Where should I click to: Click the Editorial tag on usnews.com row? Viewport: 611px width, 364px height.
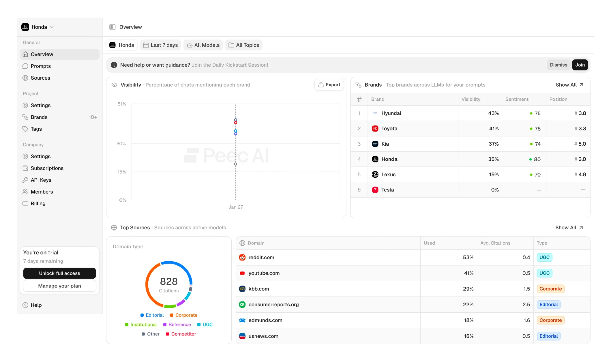click(548, 336)
